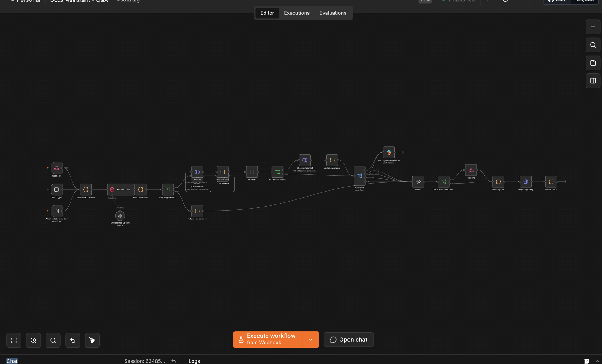Screen dimensions: 602x364
Task: Switch to the Evaluations tab
Action: click(x=333, y=13)
